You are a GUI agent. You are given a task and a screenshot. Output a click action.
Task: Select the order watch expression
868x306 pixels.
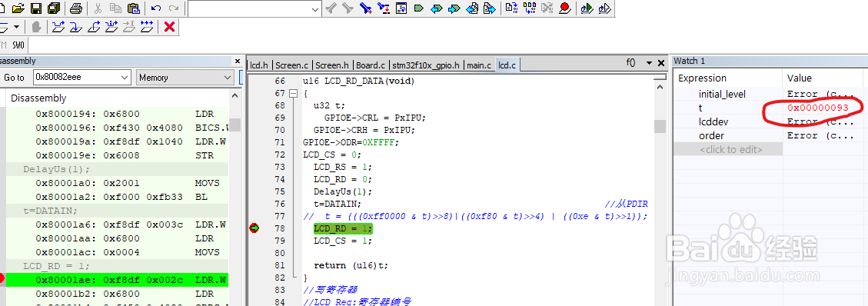click(x=711, y=135)
